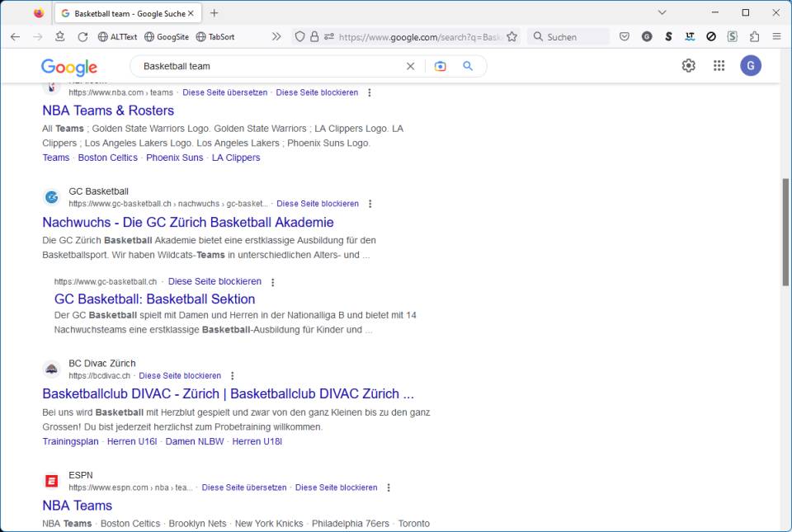792x532 pixels.
Task: Open the NBA Teams & Rosters link
Action: point(107,110)
